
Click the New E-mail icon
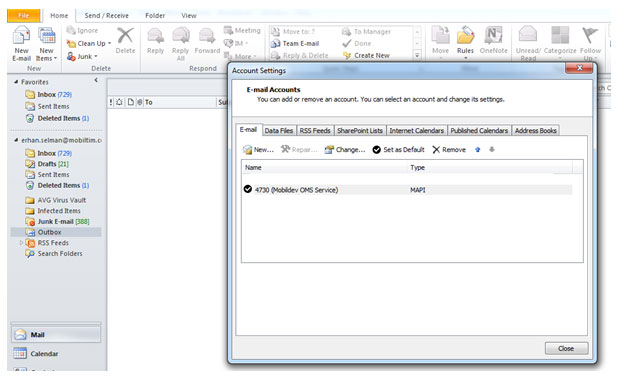click(x=21, y=35)
